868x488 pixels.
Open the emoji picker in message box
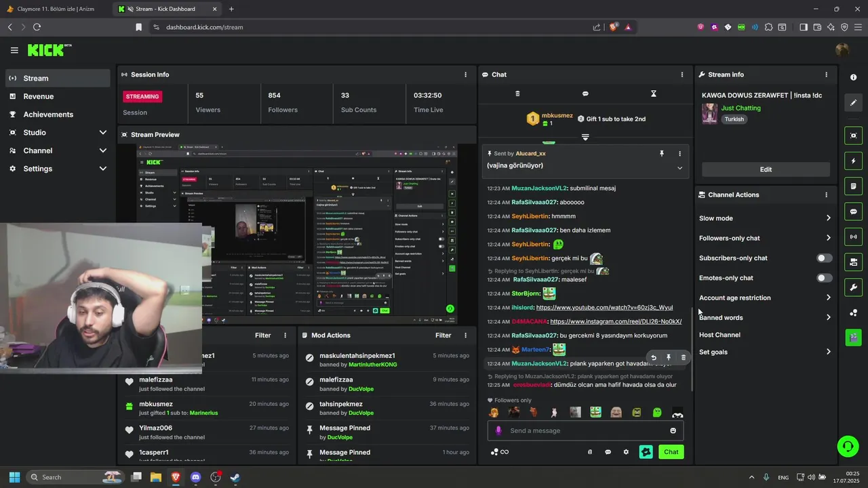673,430
